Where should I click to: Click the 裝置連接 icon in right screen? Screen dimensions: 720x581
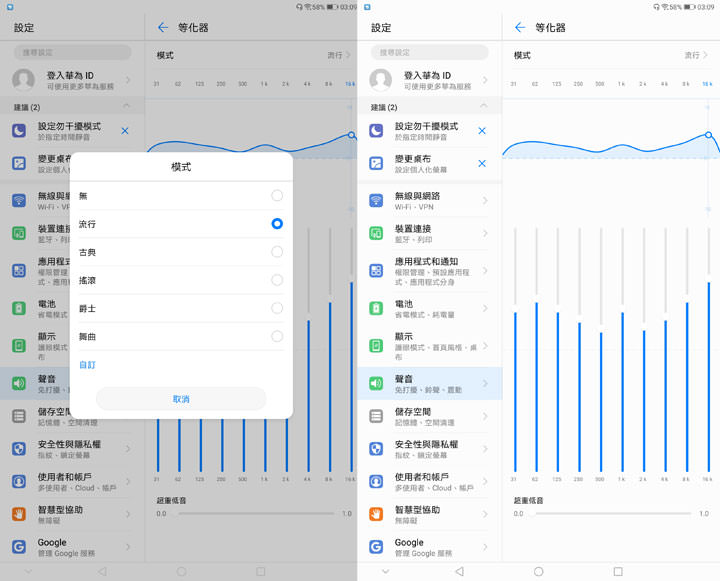(x=376, y=233)
